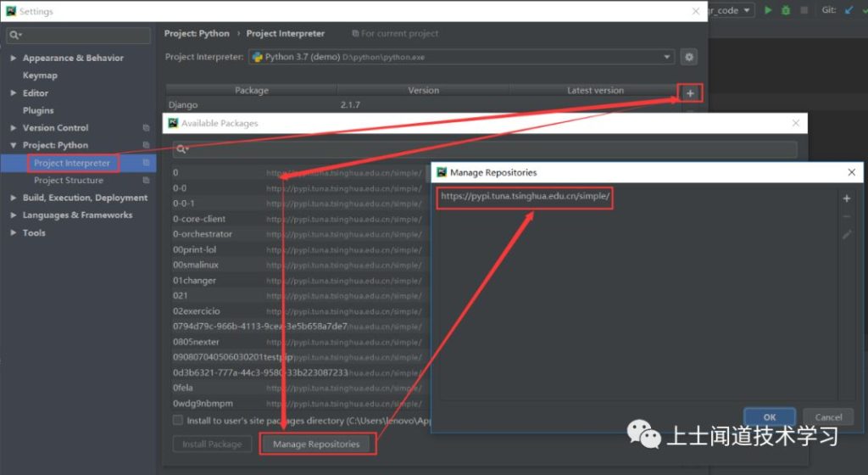Expand Appearance & Behavior section

click(13, 58)
